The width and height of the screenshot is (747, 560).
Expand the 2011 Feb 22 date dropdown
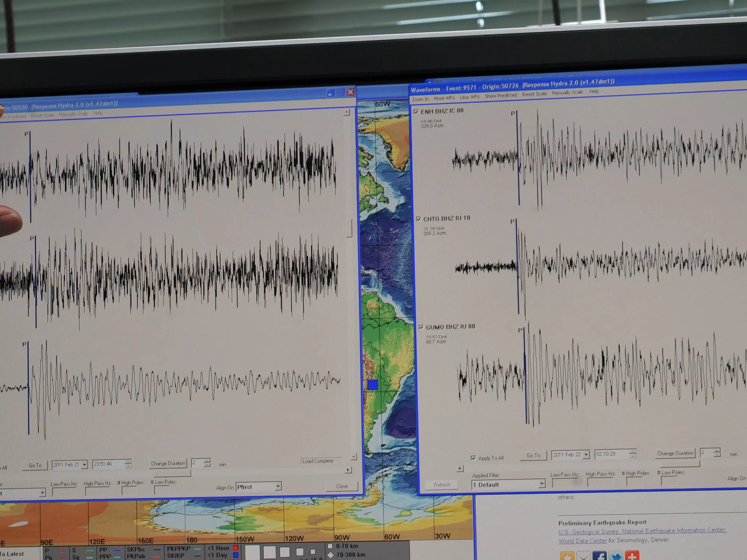[586, 455]
